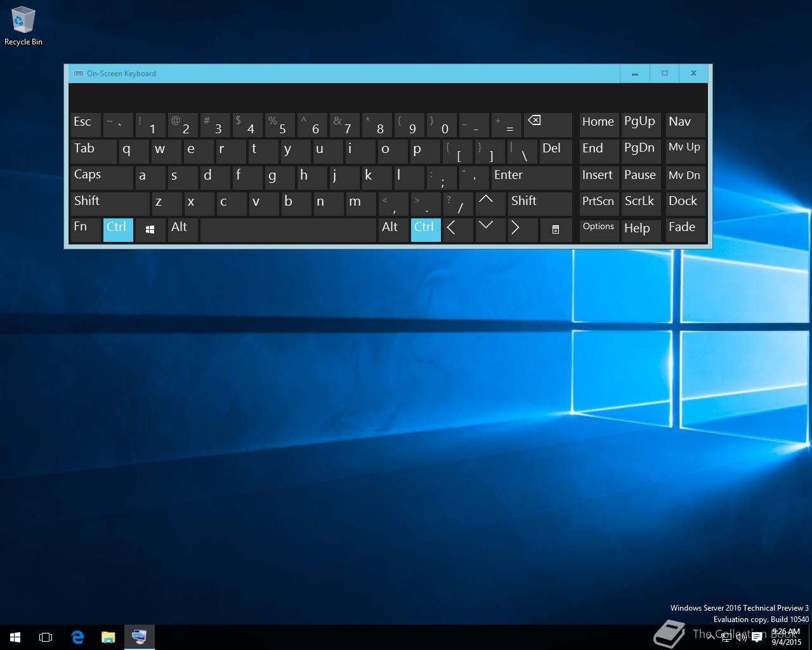
Task: Minimize the On-Screen Keyboard window
Action: tap(634, 74)
